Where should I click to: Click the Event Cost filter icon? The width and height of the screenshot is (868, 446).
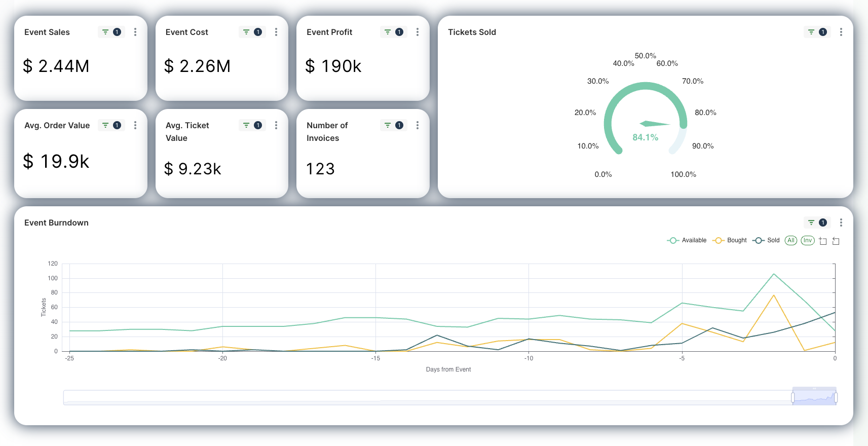[x=246, y=32]
